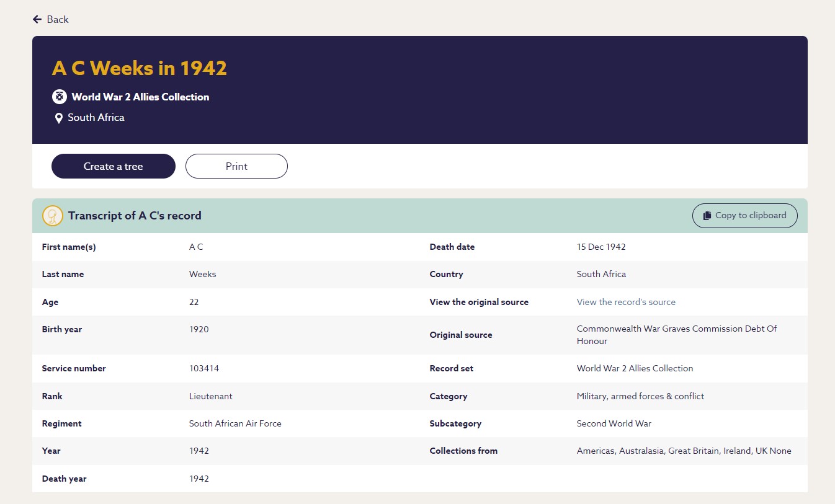Click the First name(s) field label
835x504 pixels.
coord(69,247)
